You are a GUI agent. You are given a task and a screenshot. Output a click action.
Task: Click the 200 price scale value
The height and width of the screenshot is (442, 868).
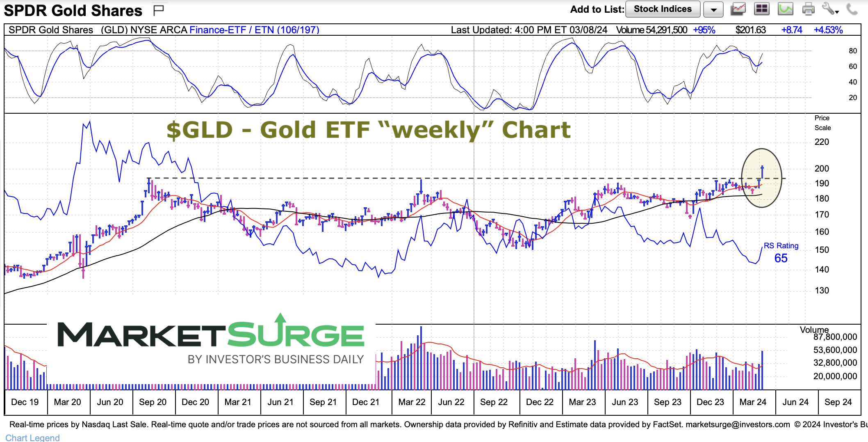click(822, 168)
